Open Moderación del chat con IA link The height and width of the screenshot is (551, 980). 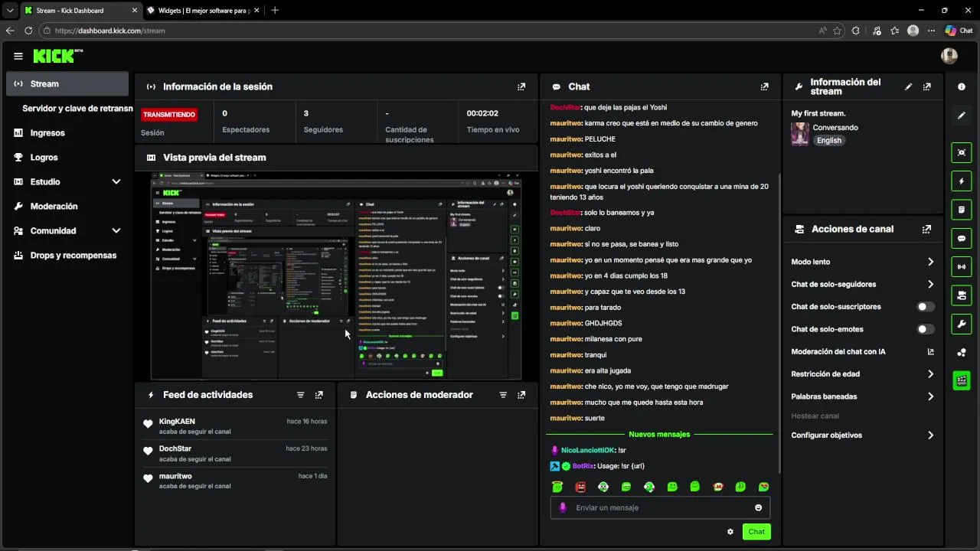pos(863,352)
